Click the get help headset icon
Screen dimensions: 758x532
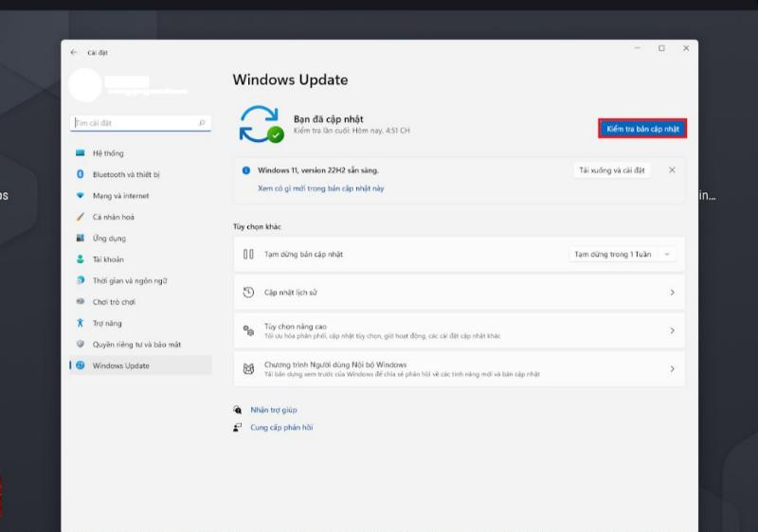(238, 410)
